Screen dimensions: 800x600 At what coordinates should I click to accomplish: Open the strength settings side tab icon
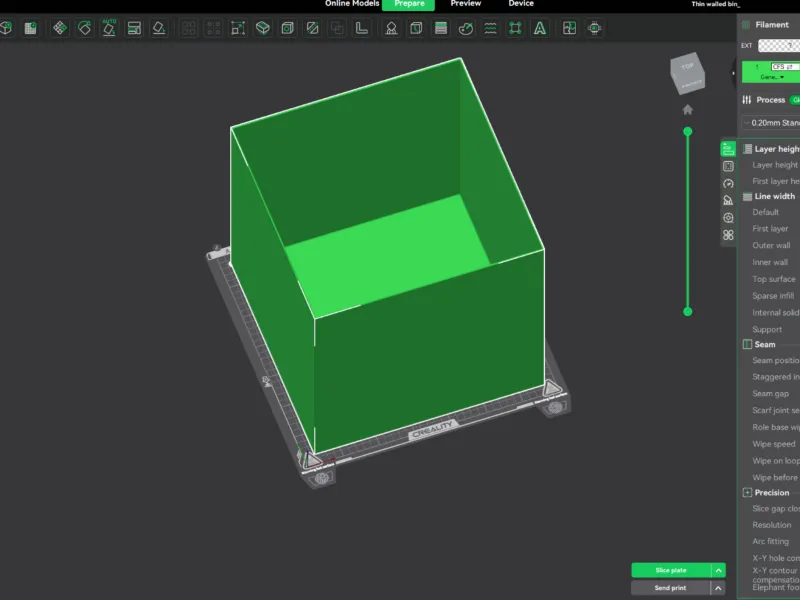tap(728, 166)
